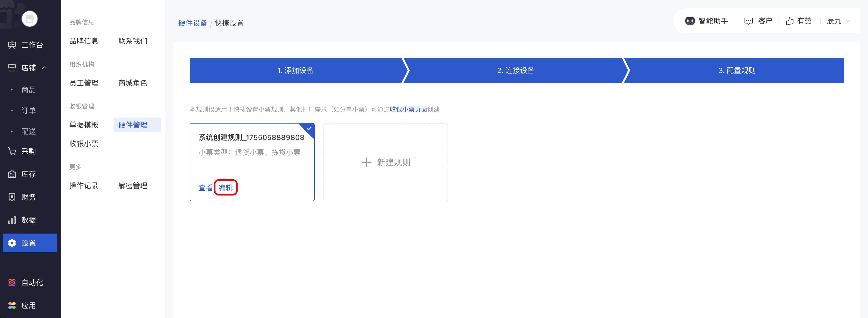This screenshot has height=318, width=868.
Task: Open the 数据 bar chart icon
Action: (12, 220)
